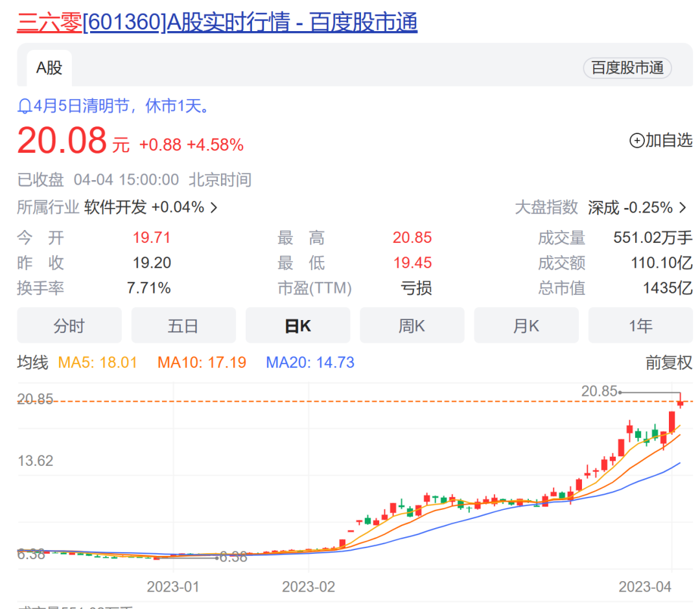Switch to the 月K chart tab
Viewport: 700px width, 609px height.
[526, 325]
